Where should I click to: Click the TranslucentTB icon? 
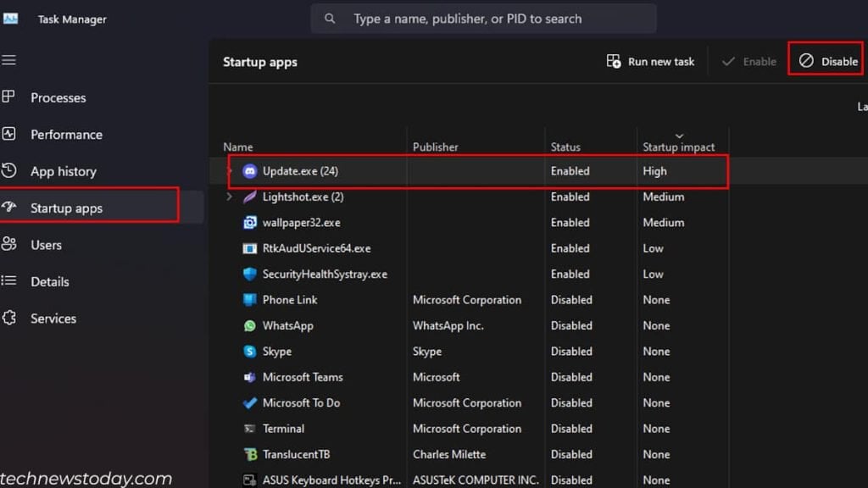coord(249,454)
